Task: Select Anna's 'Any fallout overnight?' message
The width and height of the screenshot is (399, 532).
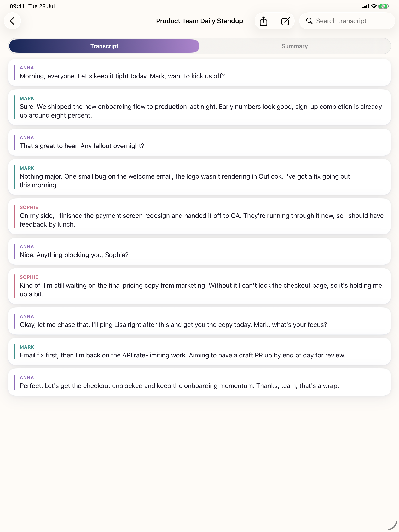Action: (x=199, y=142)
